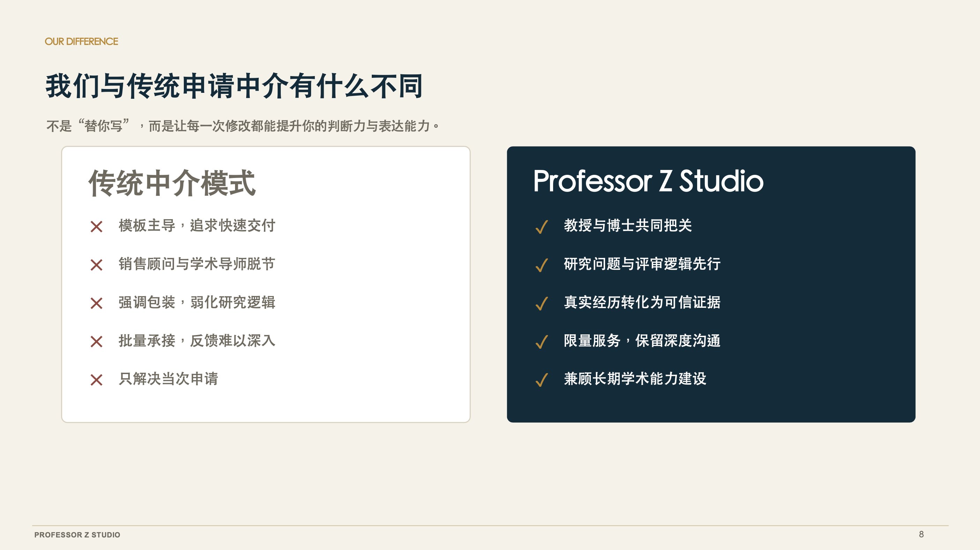Click the red X beside 只解决当次申请
Image resolution: width=980 pixels, height=550 pixels.
97,379
